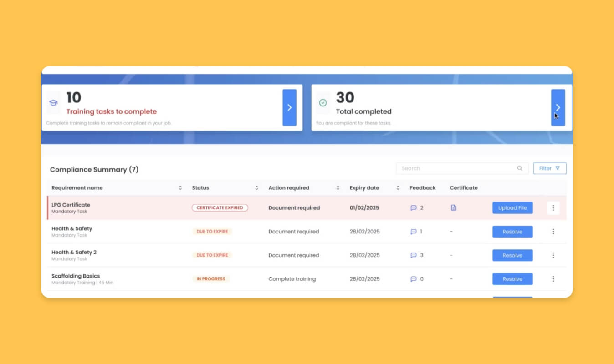Sort by Action required column
Image resolution: width=614 pixels, height=364 pixels.
point(338,188)
